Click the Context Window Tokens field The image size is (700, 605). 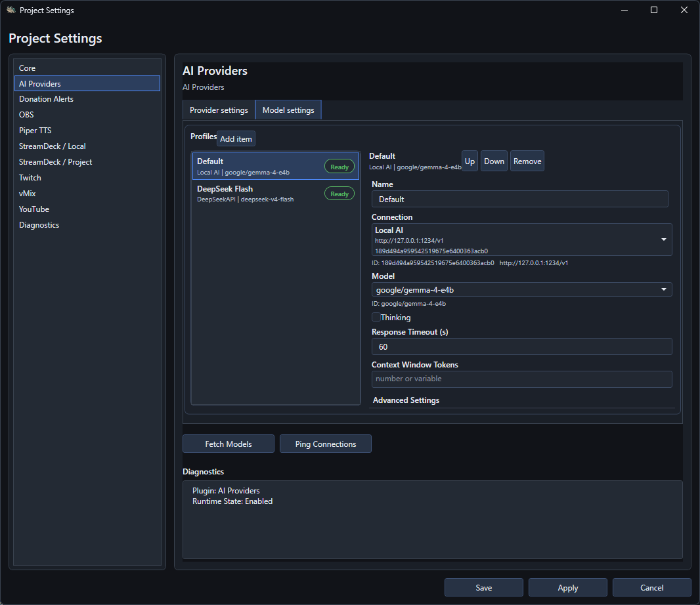point(522,379)
